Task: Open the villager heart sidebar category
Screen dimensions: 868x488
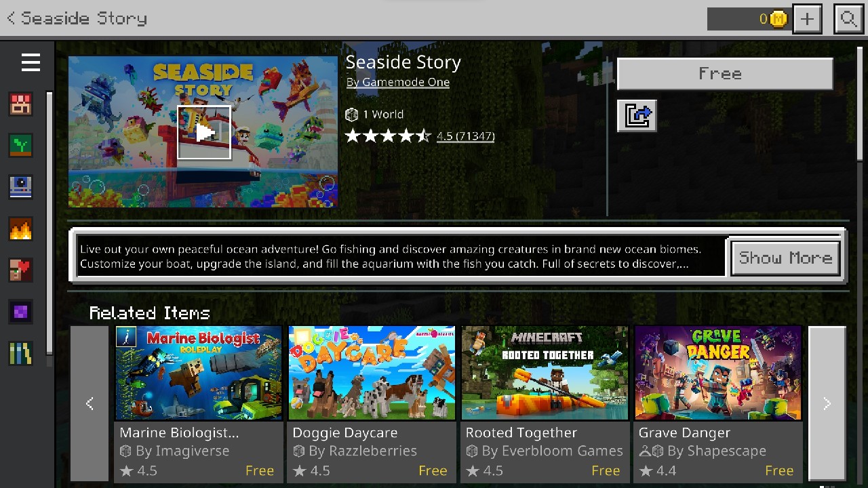Action: click(20, 270)
